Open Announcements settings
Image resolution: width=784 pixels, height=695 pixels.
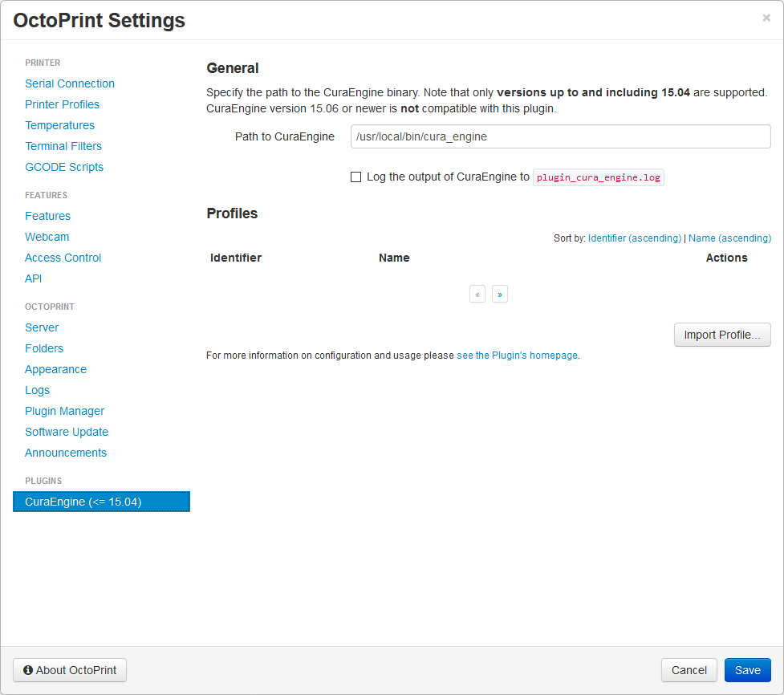(66, 453)
